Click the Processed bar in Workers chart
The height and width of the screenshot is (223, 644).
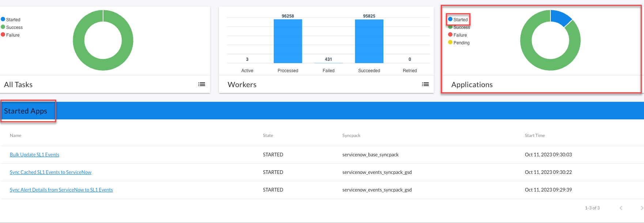288,41
